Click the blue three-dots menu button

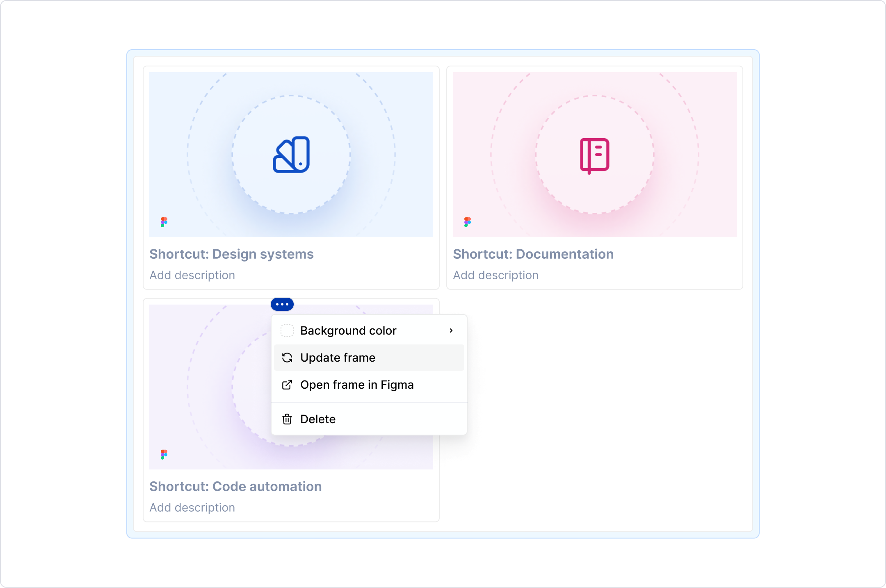coord(282,304)
